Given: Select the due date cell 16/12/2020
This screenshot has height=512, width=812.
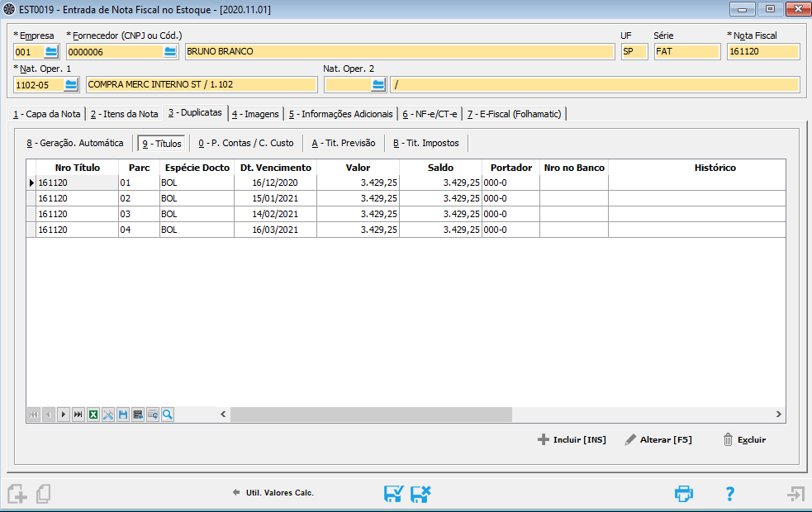Looking at the screenshot, I should pos(276,183).
